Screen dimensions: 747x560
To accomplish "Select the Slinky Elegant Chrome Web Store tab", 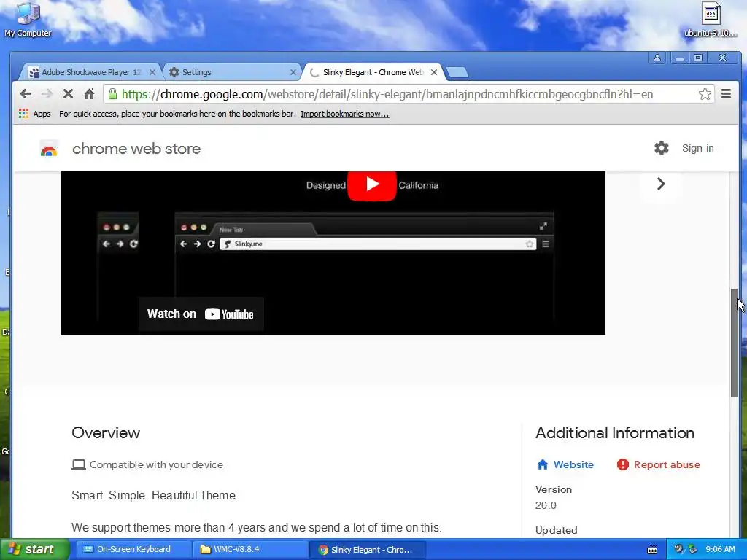I will [x=371, y=72].
